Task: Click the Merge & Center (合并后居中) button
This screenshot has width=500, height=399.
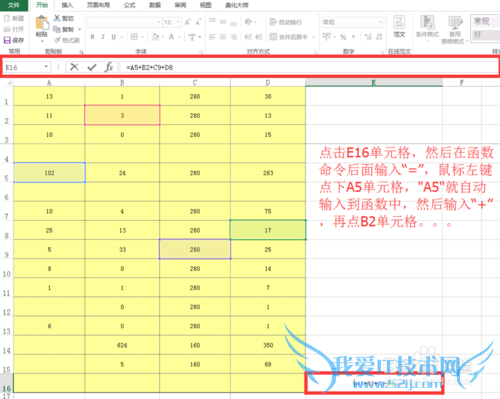Action: (289, 37)
